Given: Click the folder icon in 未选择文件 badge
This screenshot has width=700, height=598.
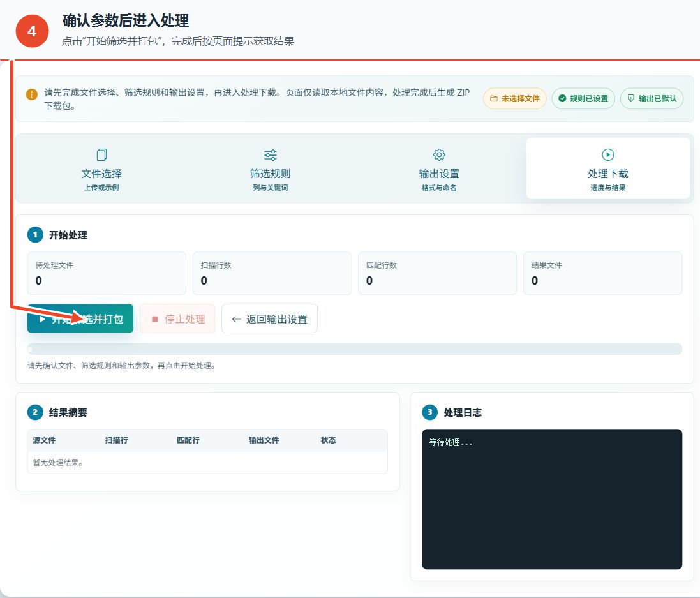Looking at the screenshot, I should (x=493, y=99).
